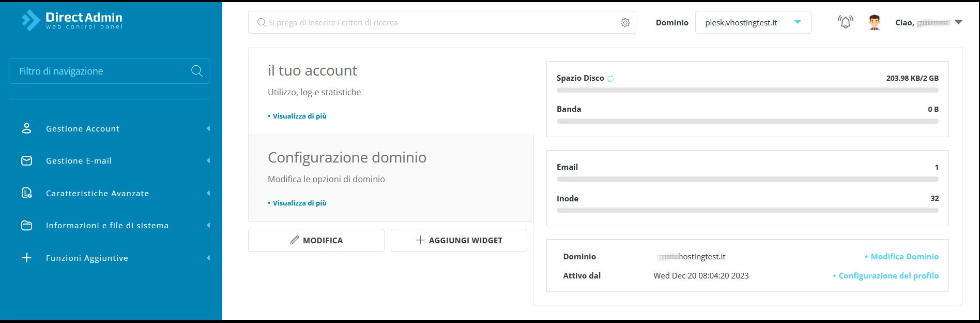The image size is (980, 323).
Task: Click inside the search criteria input field
Action: pyautogui.click(x=414, y=22)
